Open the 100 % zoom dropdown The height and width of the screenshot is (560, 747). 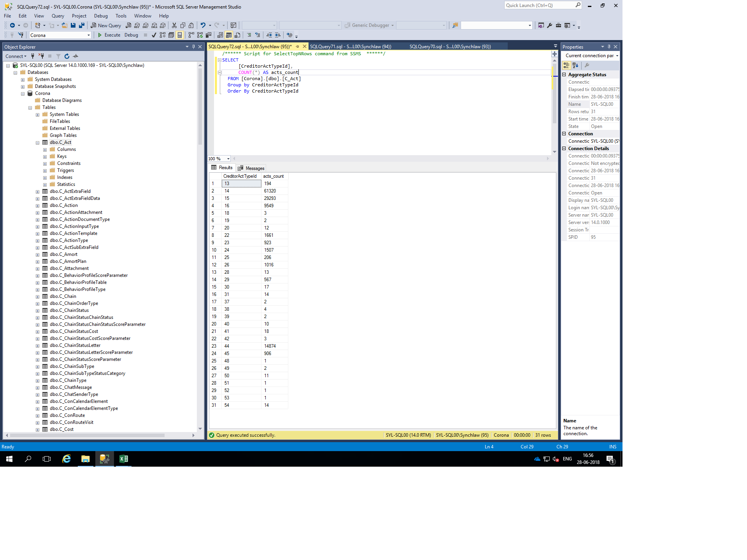coord(228,159)
